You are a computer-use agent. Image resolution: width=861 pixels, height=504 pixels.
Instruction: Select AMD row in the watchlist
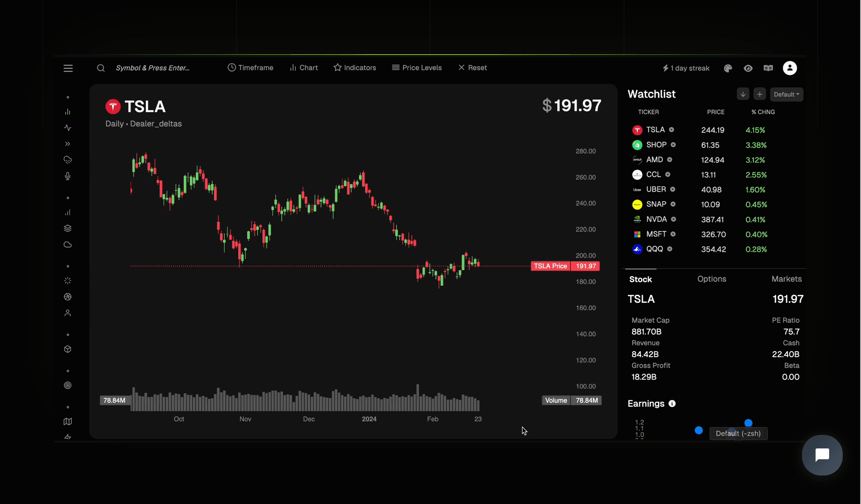[716, 160]
